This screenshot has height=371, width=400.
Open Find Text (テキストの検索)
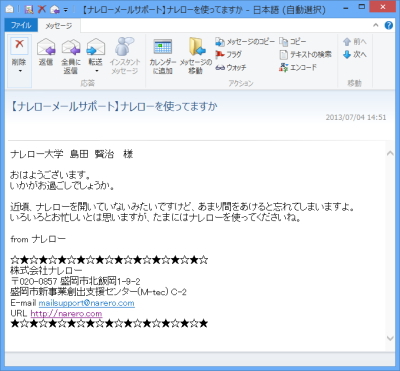point(305,54)
